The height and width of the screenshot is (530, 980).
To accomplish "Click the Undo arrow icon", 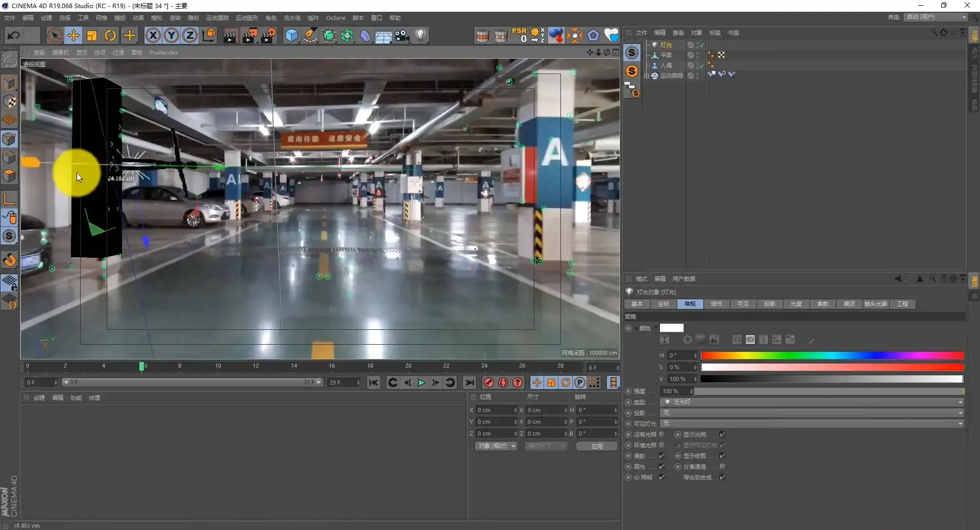I will [14, 35].
